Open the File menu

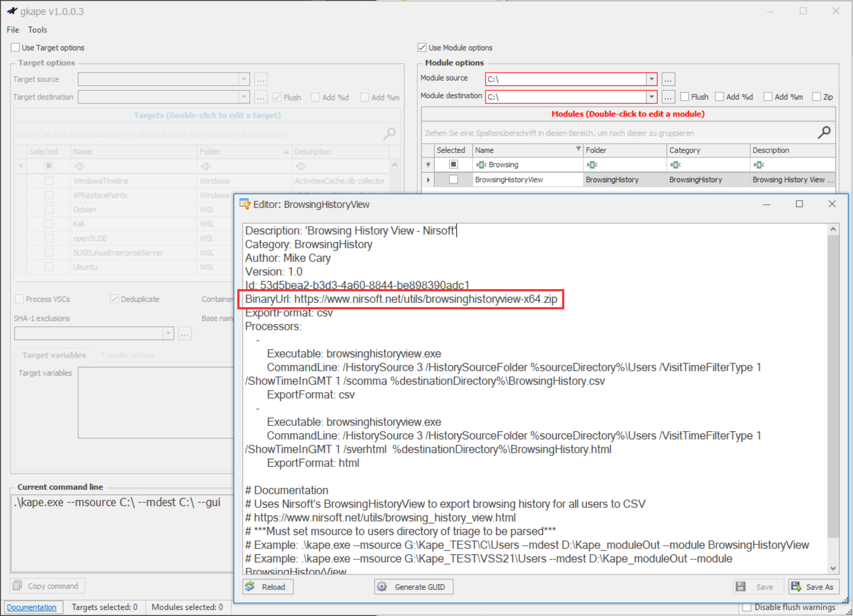(13, 30)
